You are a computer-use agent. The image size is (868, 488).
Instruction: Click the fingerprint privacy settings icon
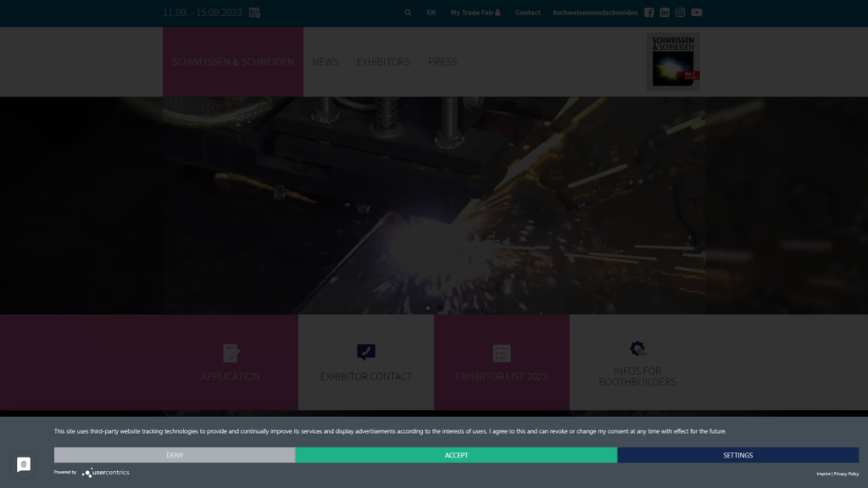pos(24,464)
